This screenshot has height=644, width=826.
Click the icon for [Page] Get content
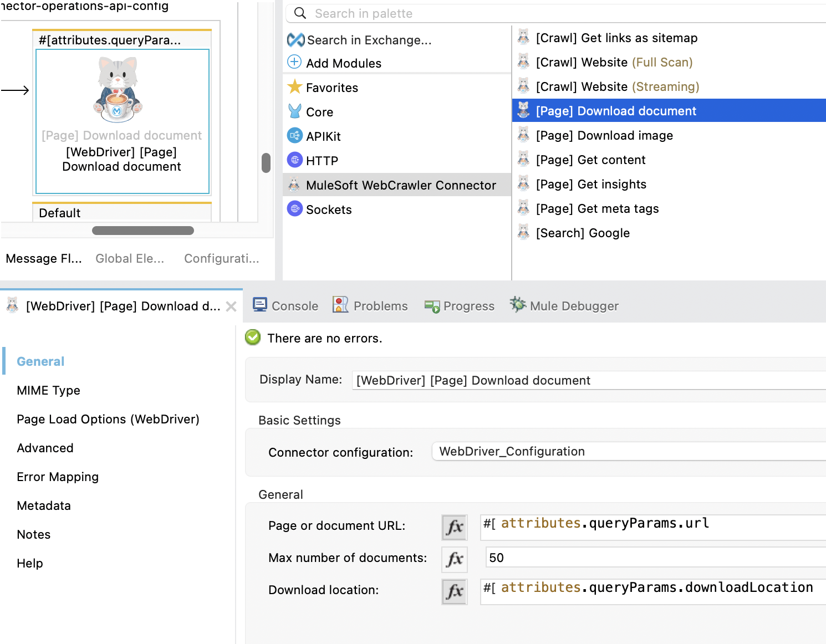tap(523, 159)
